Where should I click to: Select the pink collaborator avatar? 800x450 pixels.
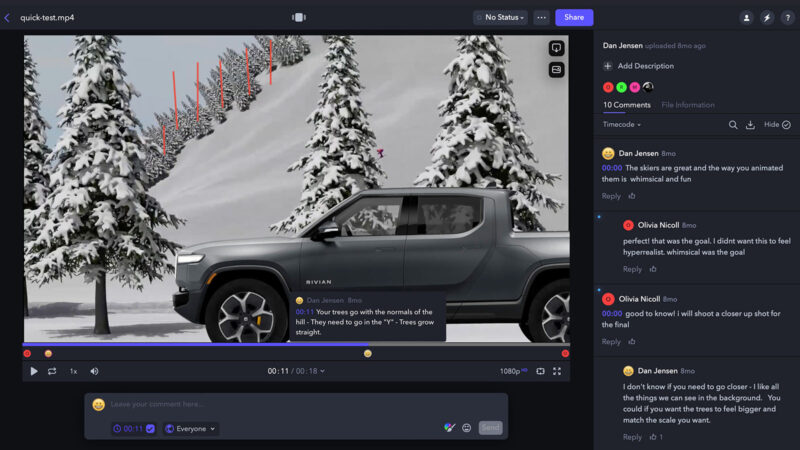(634, 87)
